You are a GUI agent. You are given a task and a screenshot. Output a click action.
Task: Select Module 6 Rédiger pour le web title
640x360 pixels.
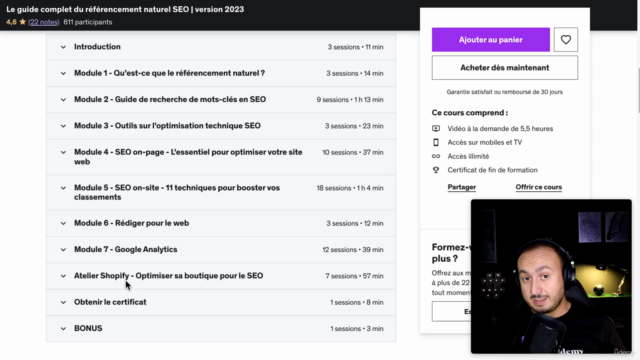tap(131, 223)
